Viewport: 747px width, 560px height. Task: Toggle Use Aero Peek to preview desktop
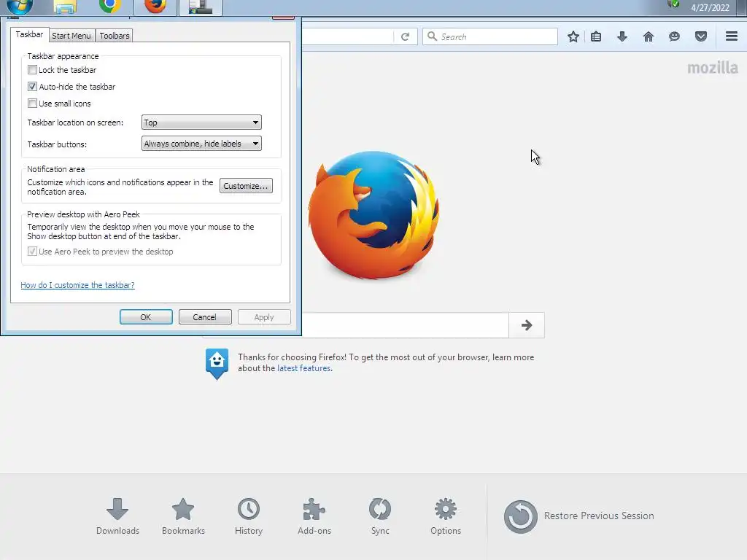(32, 252)
